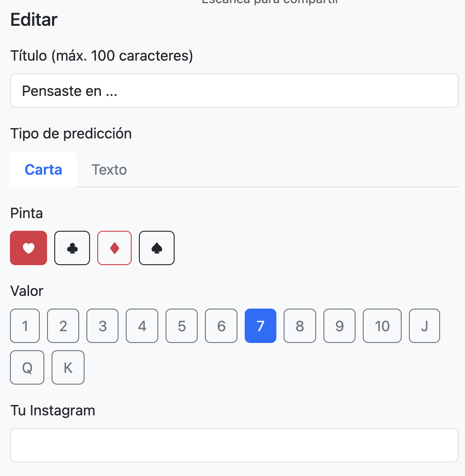The image size is (465, 476).
Task: Click the Tu Instagram input field
Action: click(234, 445)
